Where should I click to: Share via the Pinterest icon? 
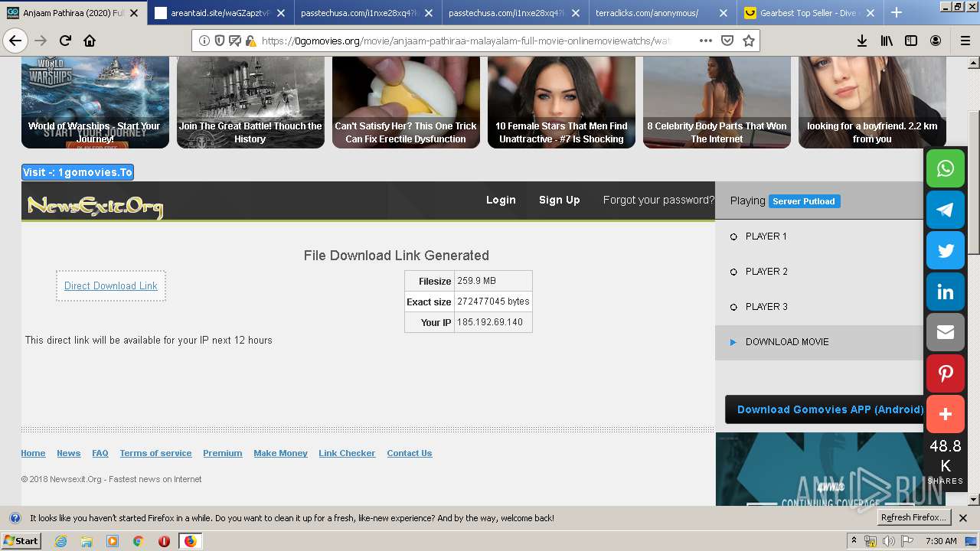click(x=946, y=373)
